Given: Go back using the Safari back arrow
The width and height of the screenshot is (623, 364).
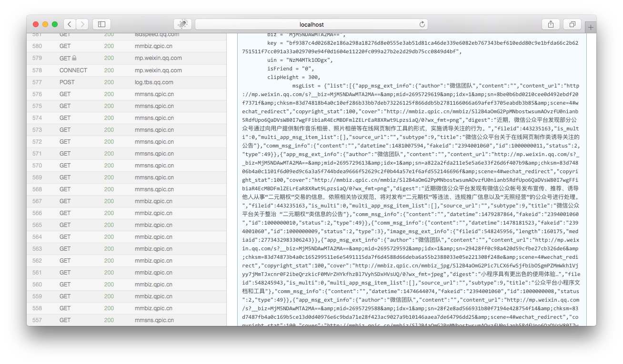Looking at the screenshot, I should pyautogui.click(x=70, y=24).
